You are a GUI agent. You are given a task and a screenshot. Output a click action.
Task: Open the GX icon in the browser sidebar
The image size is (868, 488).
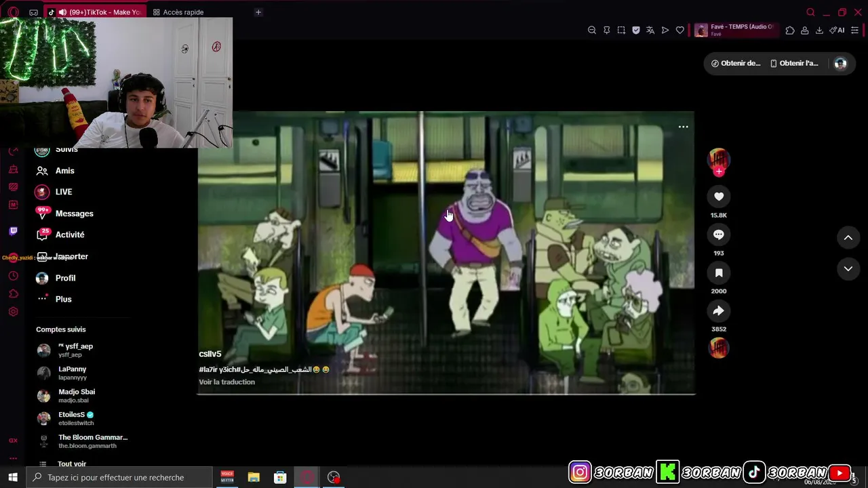coord(13,441)
